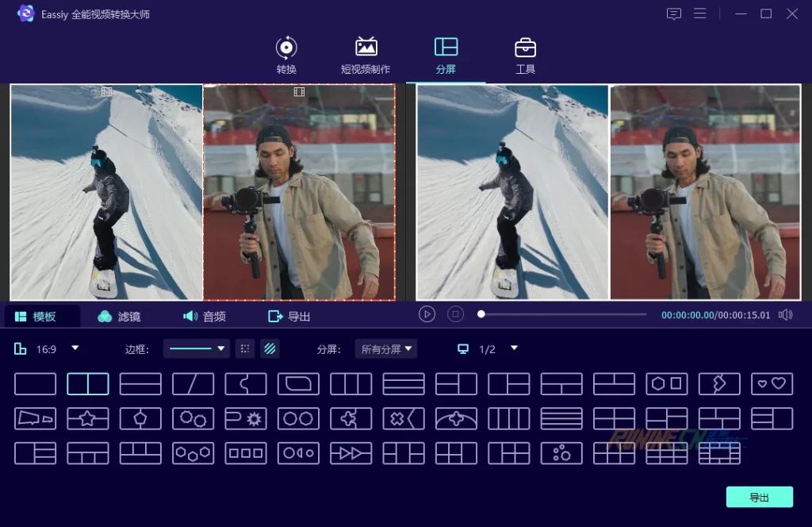This screenshot has width=812, height=527.
Task: Select the snowboarder clip in left editing pane
Action: [106, 193]
